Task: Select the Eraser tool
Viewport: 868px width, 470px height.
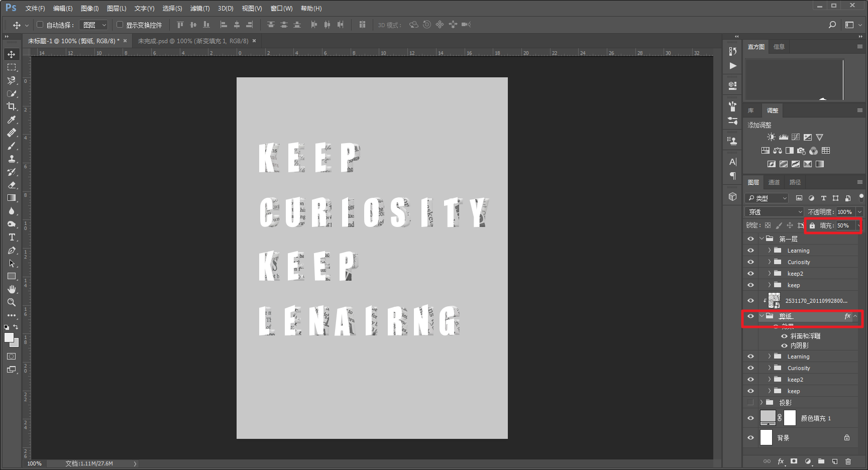Action: click(12, 185)
